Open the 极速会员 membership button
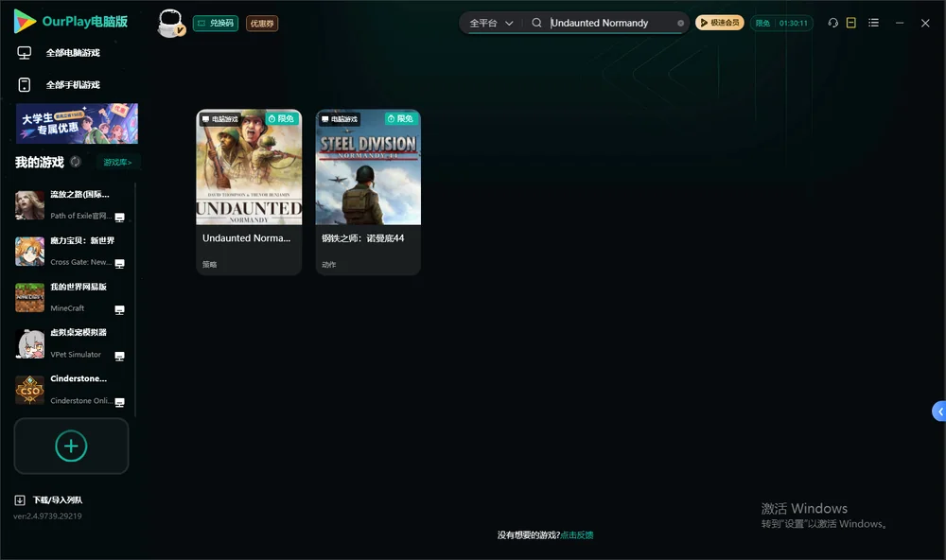 (x=719, y=23)
